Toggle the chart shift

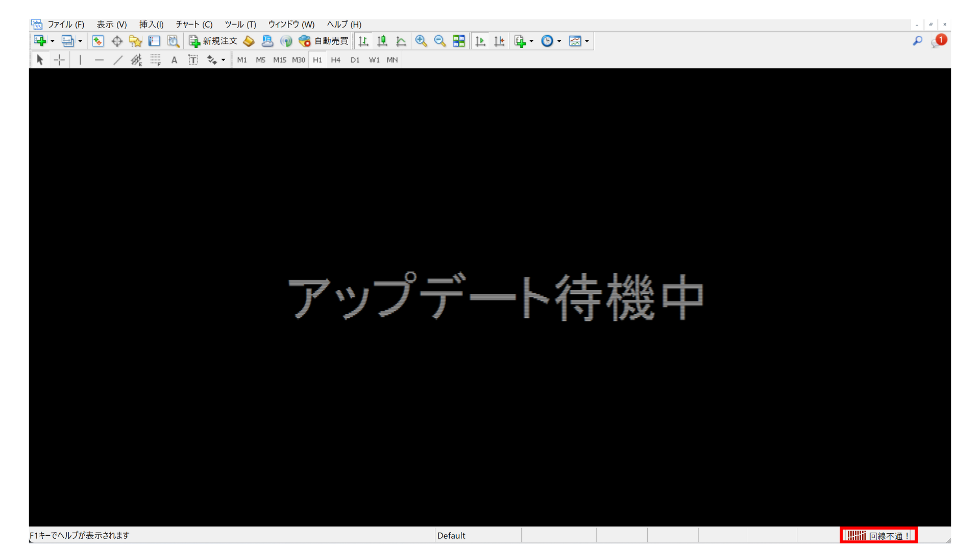(499, 41)
